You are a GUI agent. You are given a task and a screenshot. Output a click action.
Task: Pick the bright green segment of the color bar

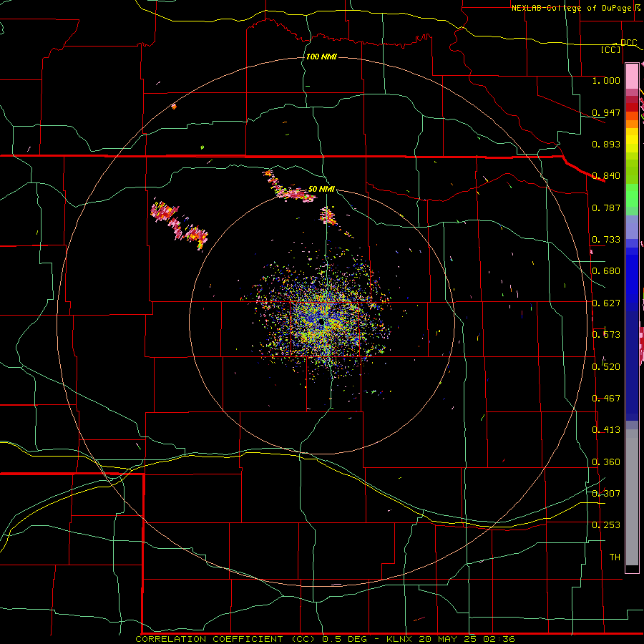[632, 195]
